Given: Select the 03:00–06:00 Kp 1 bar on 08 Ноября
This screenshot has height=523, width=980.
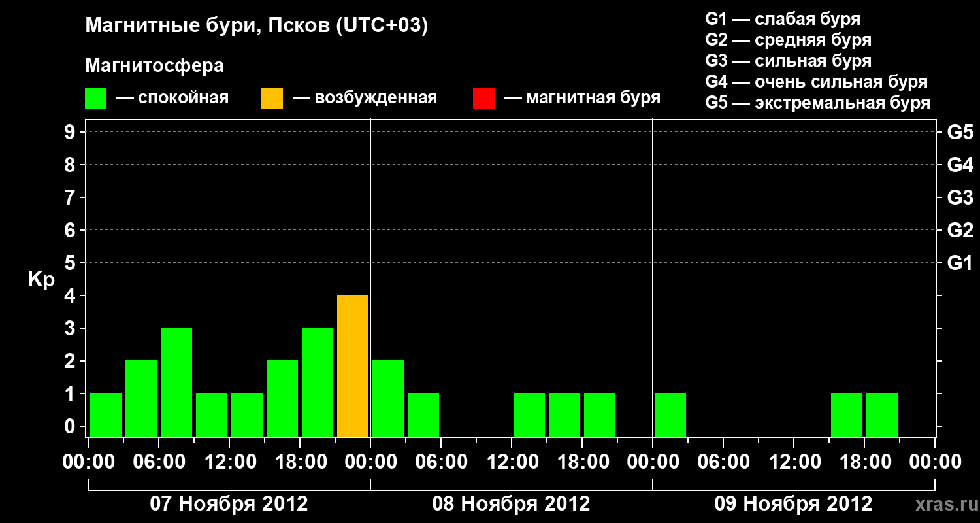Looking at the screenshot, I should tap(423, 415).
